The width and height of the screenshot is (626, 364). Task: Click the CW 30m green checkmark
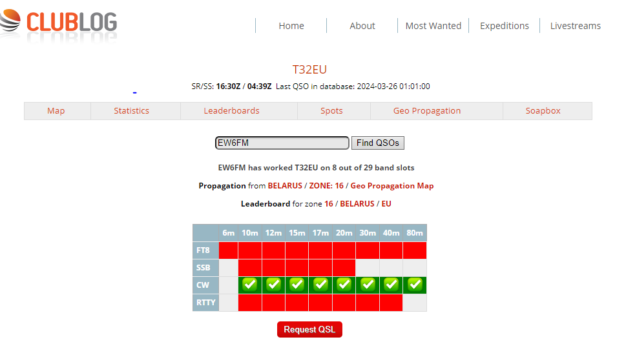click(x=368, y=284)
